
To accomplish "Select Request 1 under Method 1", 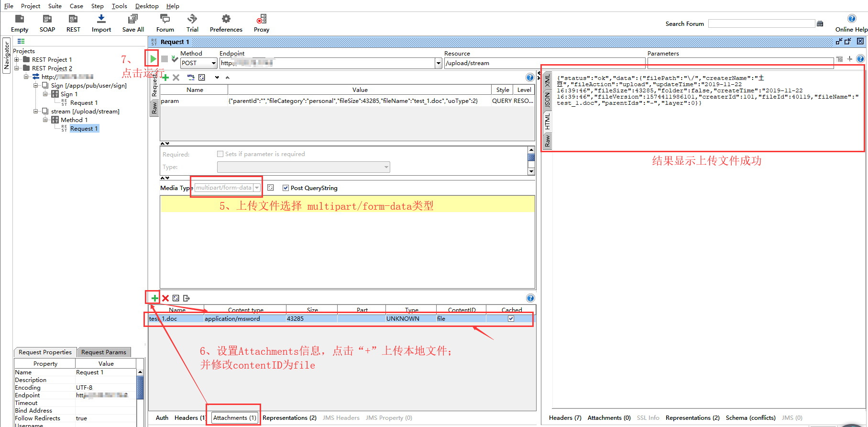I will click(x=84, y=129).
